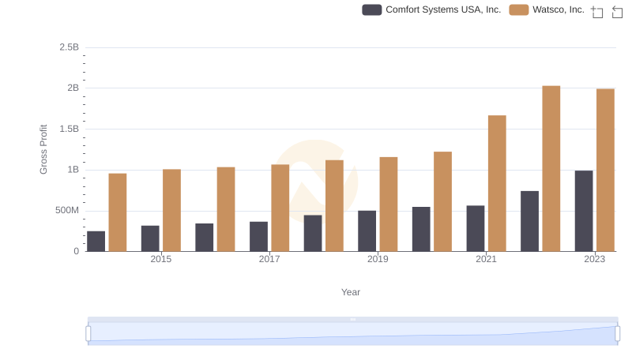The height and width of the screenshot is (364, 632).
Task: Click the 0 y-axis label
Action: click(77, 252)
